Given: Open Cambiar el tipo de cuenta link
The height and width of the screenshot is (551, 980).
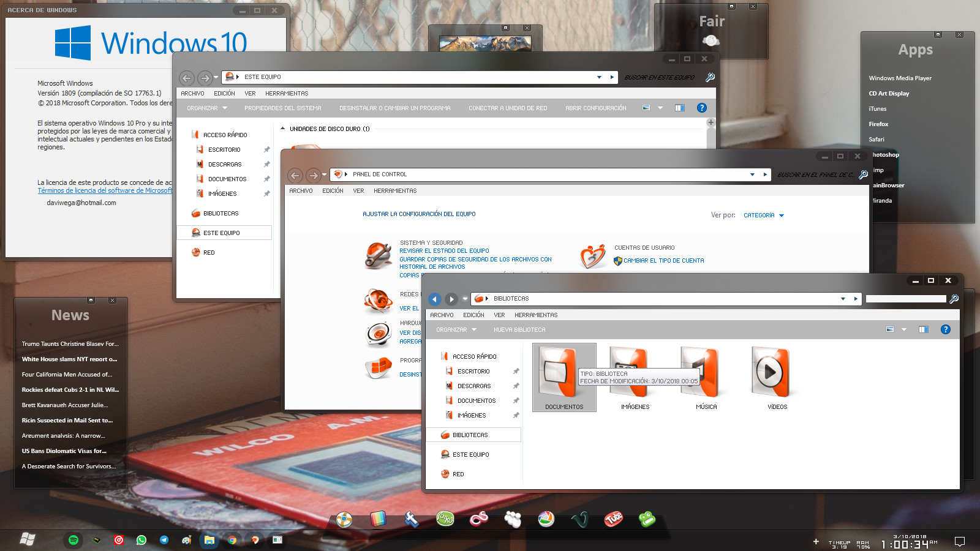Looking at the screenshot, I should [x=663, y=260].
